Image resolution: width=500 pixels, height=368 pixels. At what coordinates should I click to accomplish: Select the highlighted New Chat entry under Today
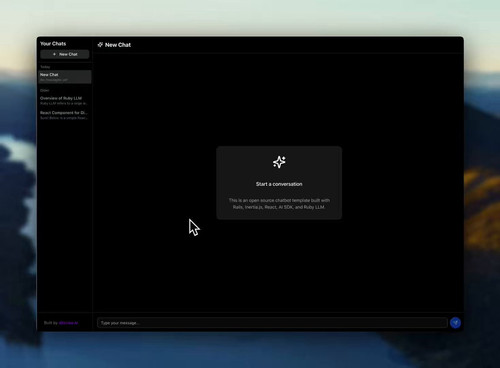point(65,77)
